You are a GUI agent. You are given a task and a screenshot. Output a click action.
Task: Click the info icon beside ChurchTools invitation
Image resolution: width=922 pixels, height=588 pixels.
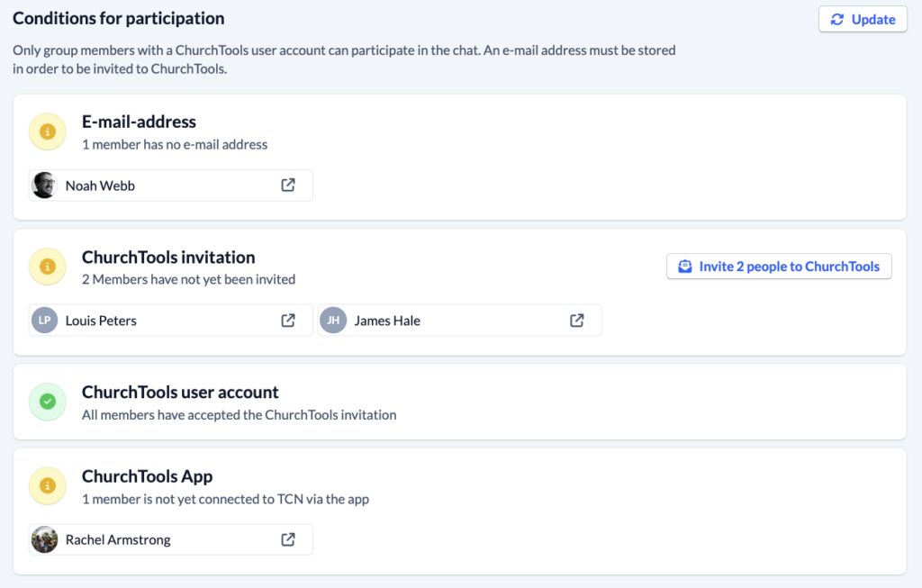pyautogui.click(x=47, y=267)
